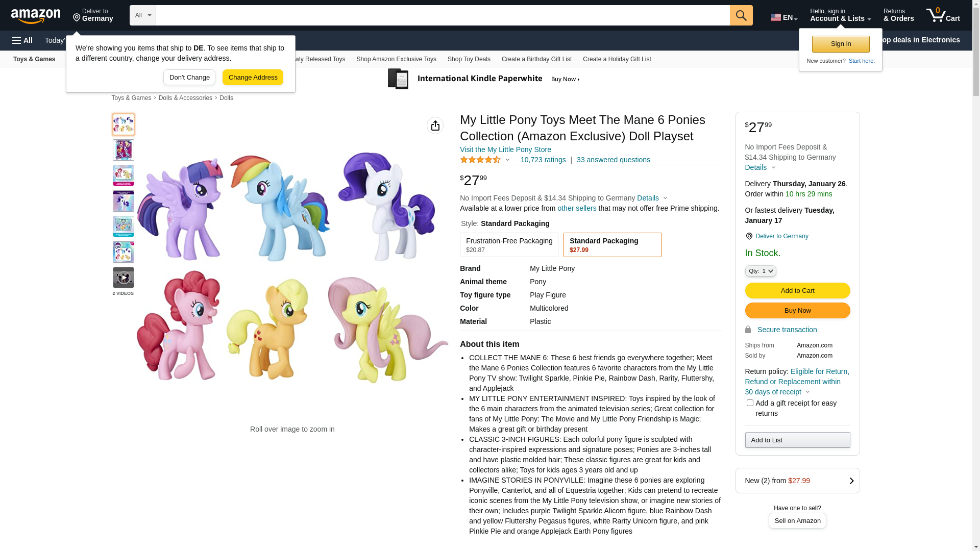Click inside the Amazon search field
The height and width of the screenshot is (551, 980).
442,15
